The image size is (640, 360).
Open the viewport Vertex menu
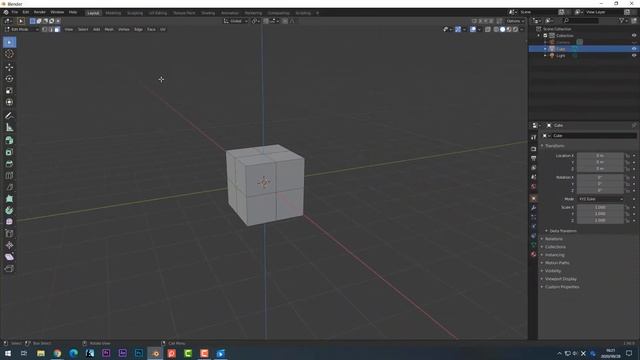(124, 29)
